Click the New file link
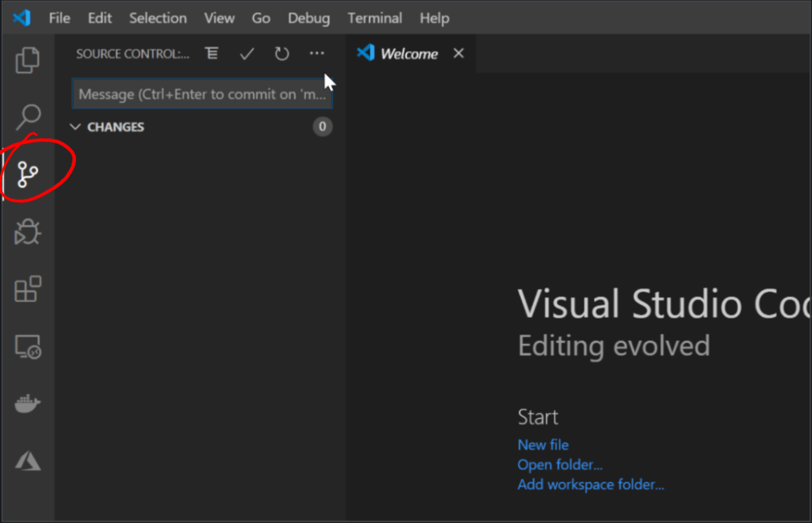This screenshot has width=812, height=523. (542, 445)
